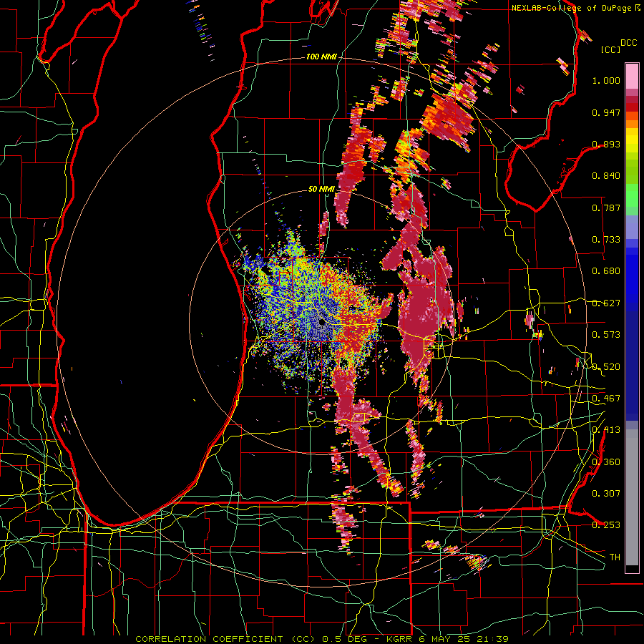Click the 0.360 color scale value
Viewport: 644px width, 644px height.
coord(606,462)
